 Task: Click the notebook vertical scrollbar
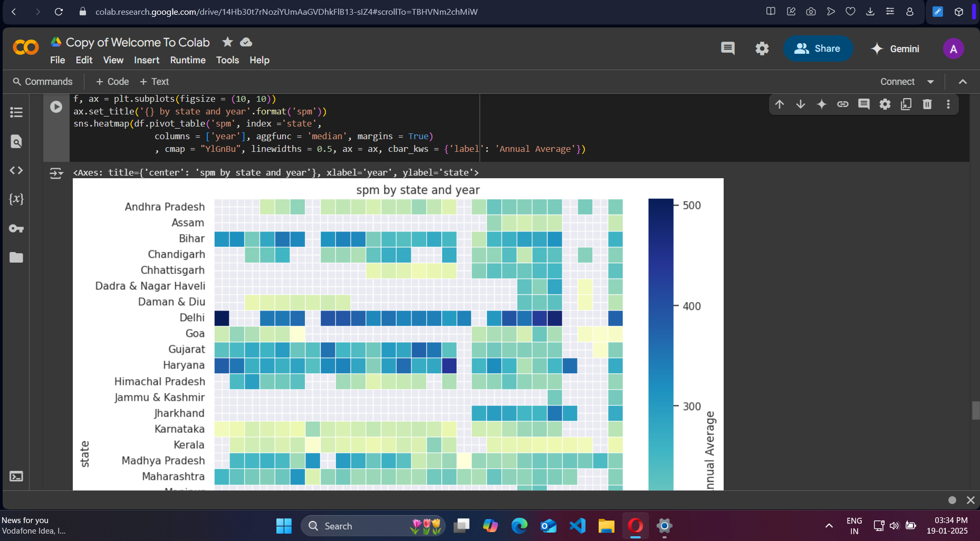tap(976, 410)
